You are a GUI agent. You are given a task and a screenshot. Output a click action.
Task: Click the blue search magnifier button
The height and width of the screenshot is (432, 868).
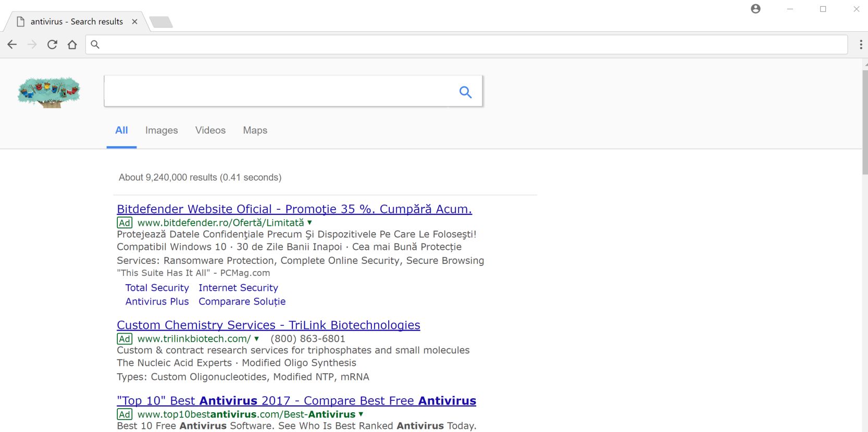pos(465,92)
